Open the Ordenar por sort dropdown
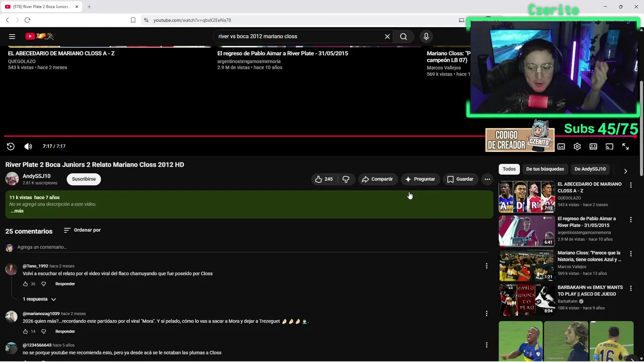Image resolution: width=644 pixels, height=362 pixels. [82, 230]
